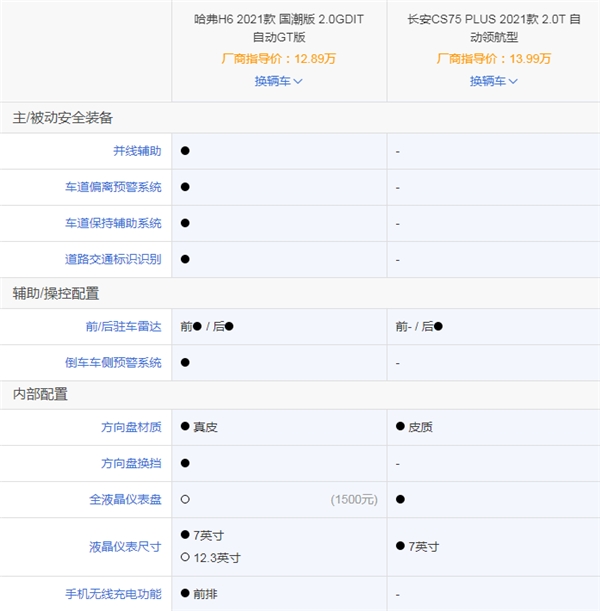Click the (1500元) option price text
The height and width of the screenshot is (611, 600).
tap(354, 499)
